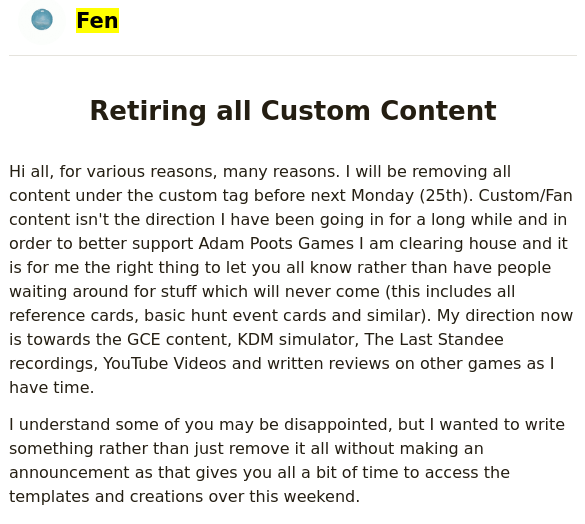The image size is (585, 524).
Task: Click the YouTube Videos text
Action: [x=165, y=363]
